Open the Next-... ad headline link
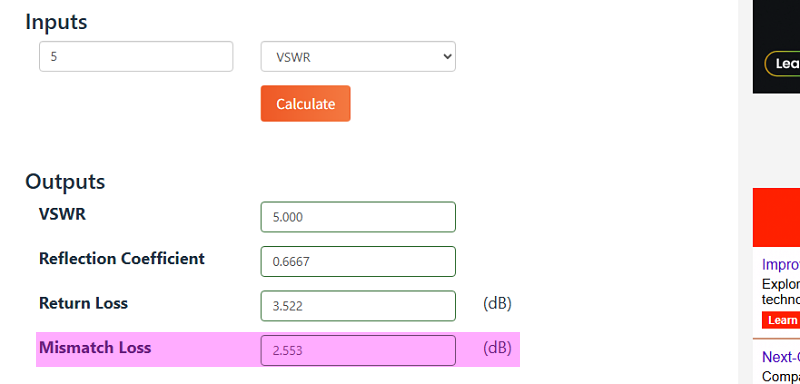 pos(781,356)
